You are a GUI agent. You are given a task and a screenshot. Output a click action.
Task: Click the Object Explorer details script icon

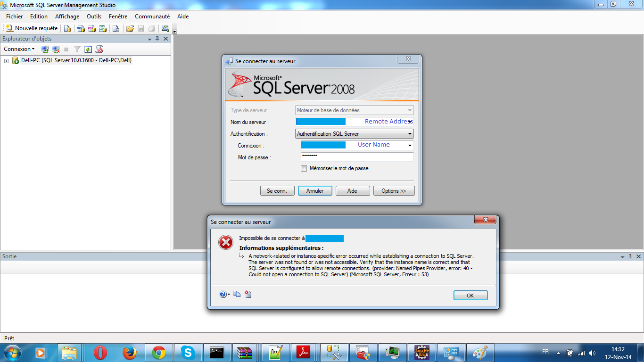(99, 49)
